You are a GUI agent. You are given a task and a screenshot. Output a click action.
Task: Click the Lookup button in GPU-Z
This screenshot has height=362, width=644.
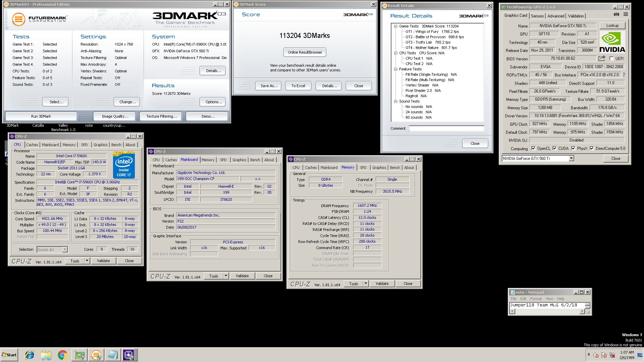coord(612,25)
